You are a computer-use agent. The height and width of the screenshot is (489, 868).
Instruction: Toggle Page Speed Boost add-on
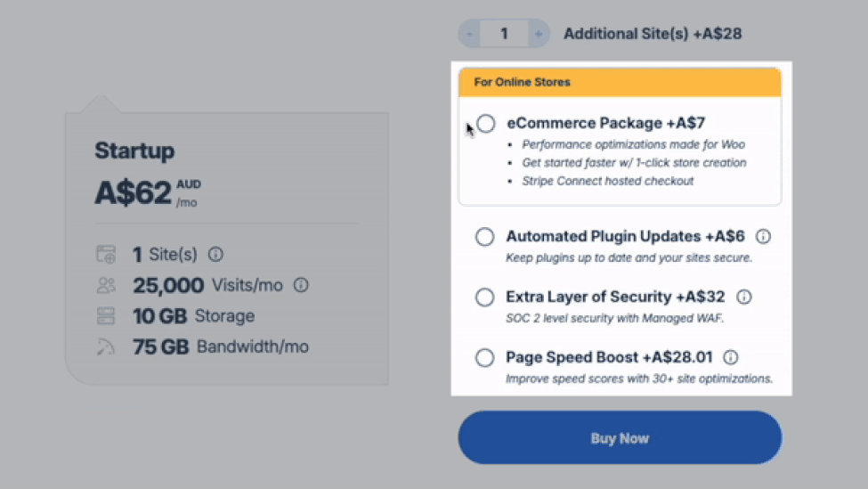484,358
